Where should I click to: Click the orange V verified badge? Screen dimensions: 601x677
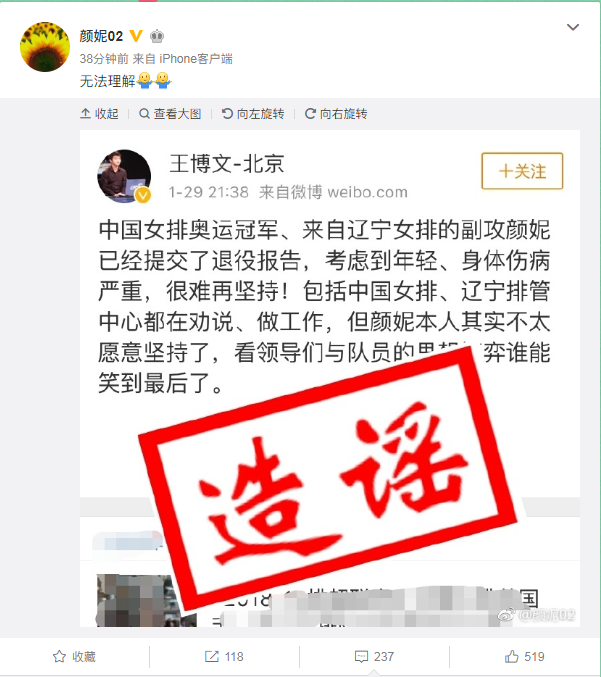(136, 36)
